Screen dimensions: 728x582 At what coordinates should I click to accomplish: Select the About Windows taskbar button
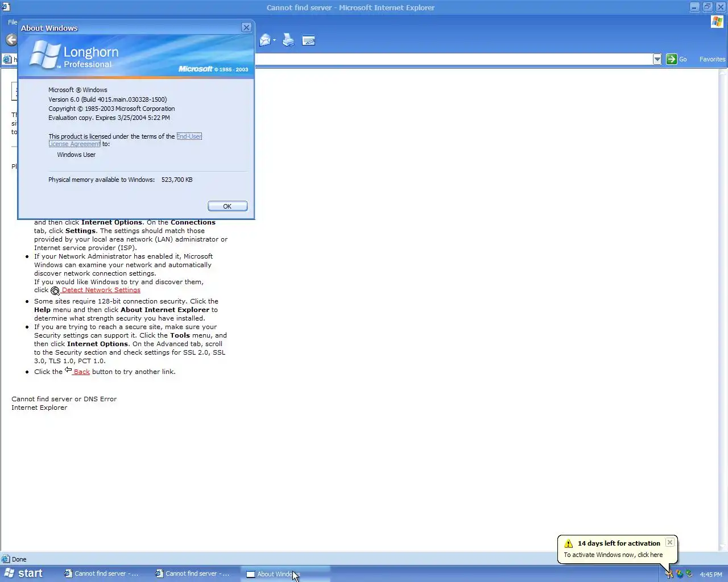[x=286, y=573]
